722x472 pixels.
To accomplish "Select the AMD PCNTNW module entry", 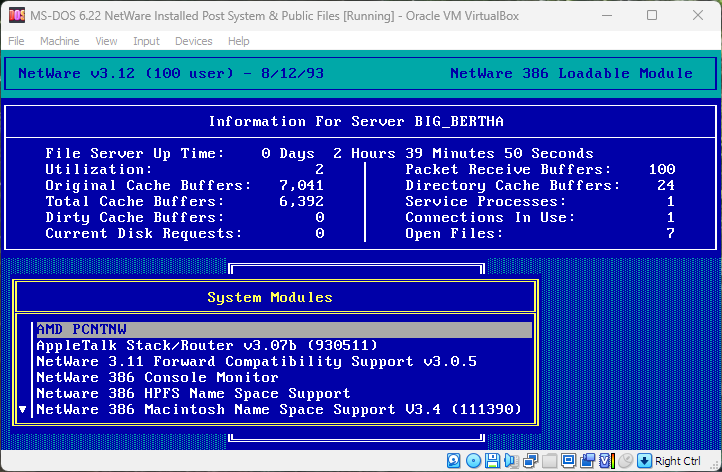I will (x=82, y=329).
